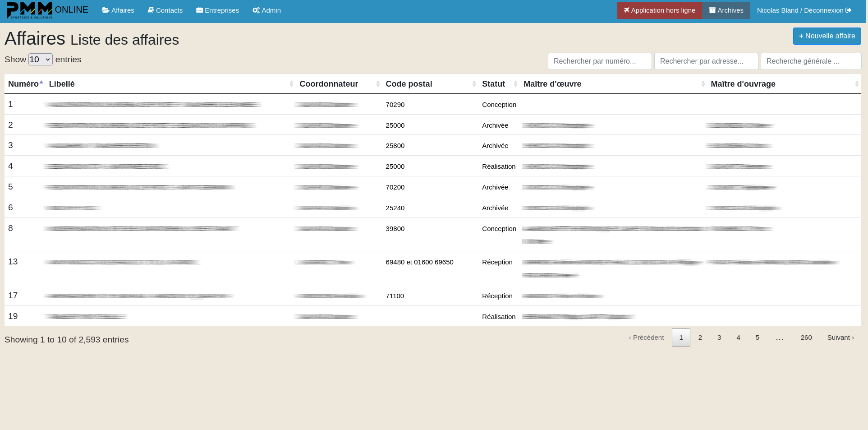This screenshot has height=430, width=868.
Task: Click the sort arrows on Libellé header
Action: tap(291, 83)
